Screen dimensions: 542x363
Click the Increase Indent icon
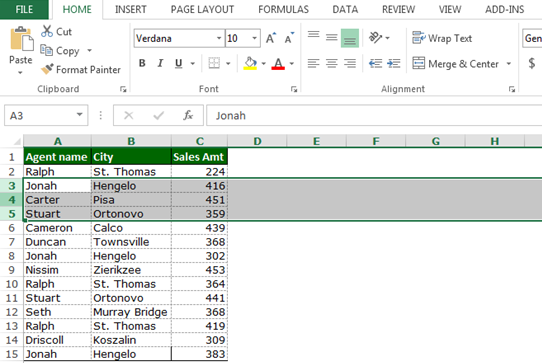click(x=393, y=63)
